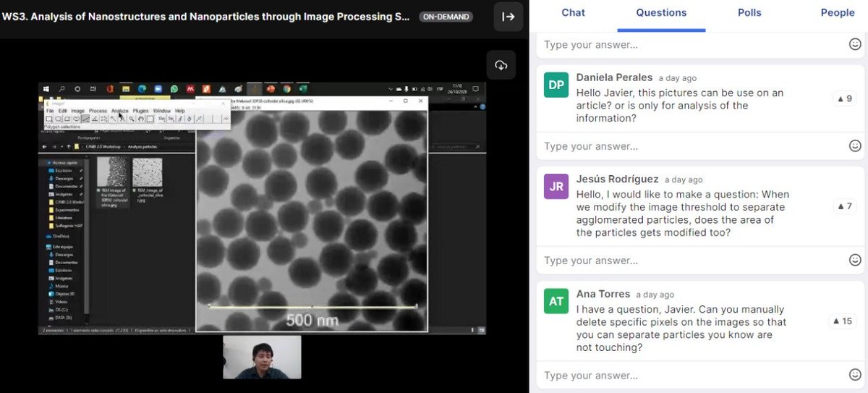Switch to the Polls tab
The height and width of the screenshot is (393, 868).
click(x=749, y=12)
